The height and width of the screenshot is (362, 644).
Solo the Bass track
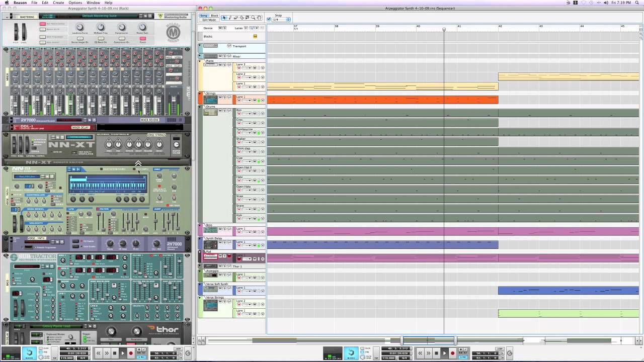(224, 229)
